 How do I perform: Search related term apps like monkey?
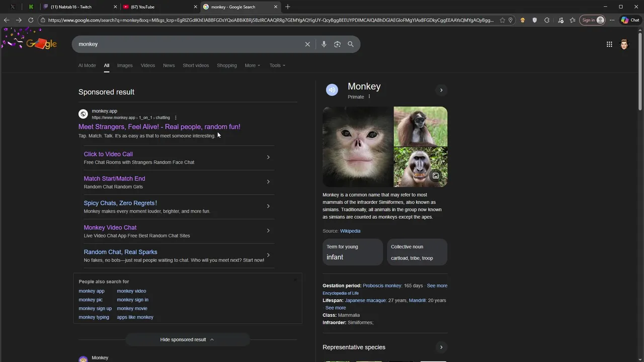click(x=135, y=317)
